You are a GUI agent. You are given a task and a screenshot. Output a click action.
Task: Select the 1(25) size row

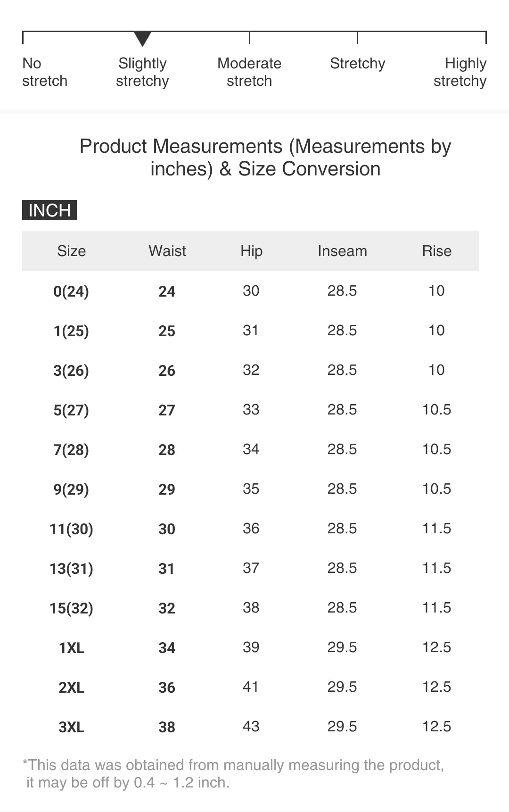[71, 331]
